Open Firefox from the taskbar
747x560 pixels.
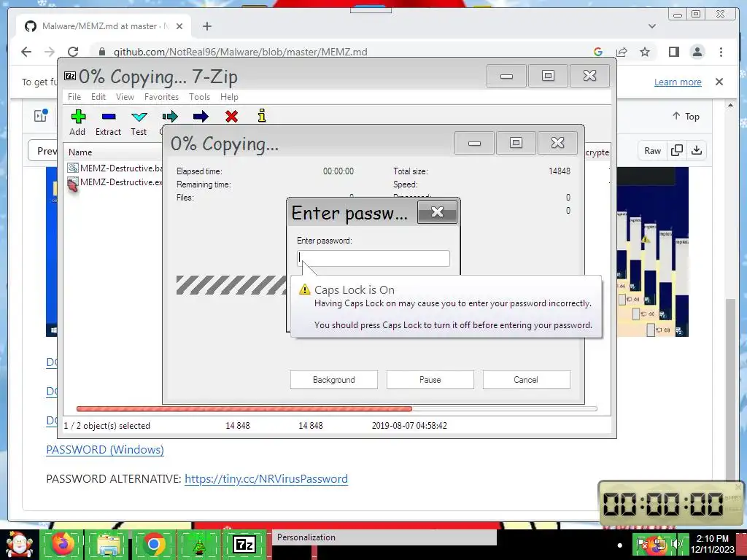click(63, 544)
